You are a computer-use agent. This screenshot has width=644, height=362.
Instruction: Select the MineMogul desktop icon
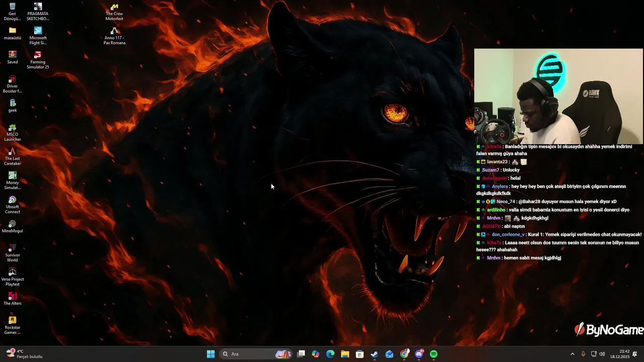13,227
